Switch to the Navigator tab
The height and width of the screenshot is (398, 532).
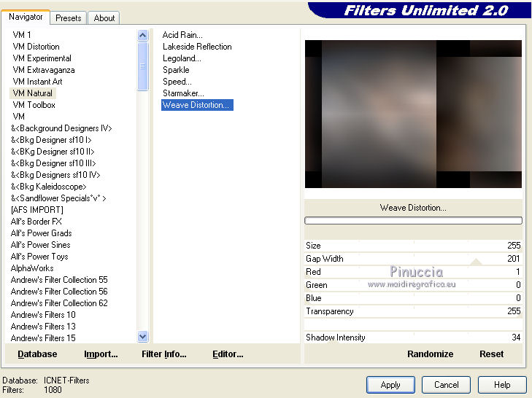tap(26, 17)
